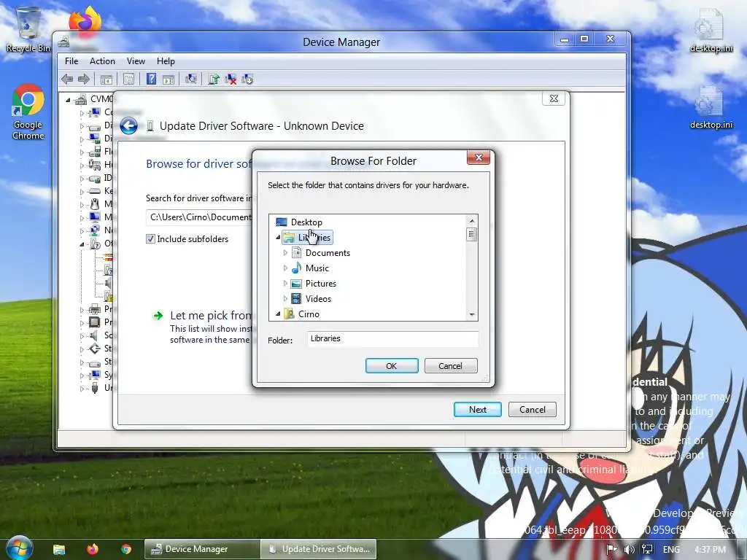Viewport: 747px width, 560px height.
Task: Open the Action menu in Device Manager
Action: pos(102,61)
